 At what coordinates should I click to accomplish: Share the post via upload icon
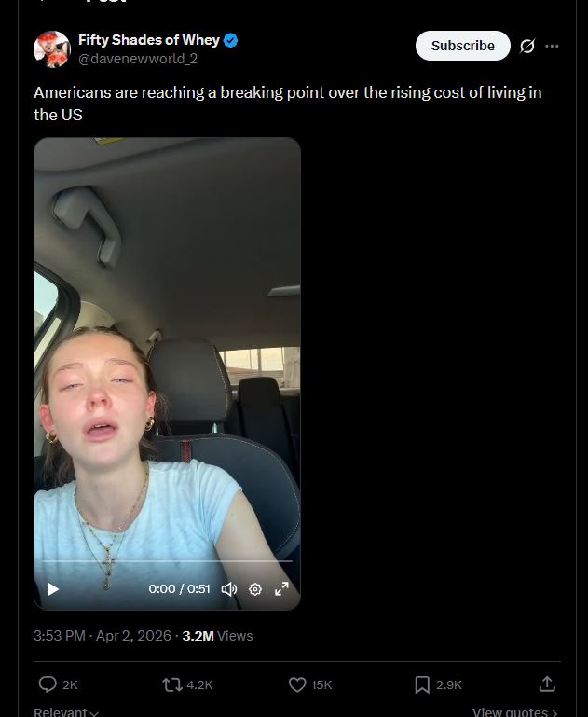[x=547, y=684]
